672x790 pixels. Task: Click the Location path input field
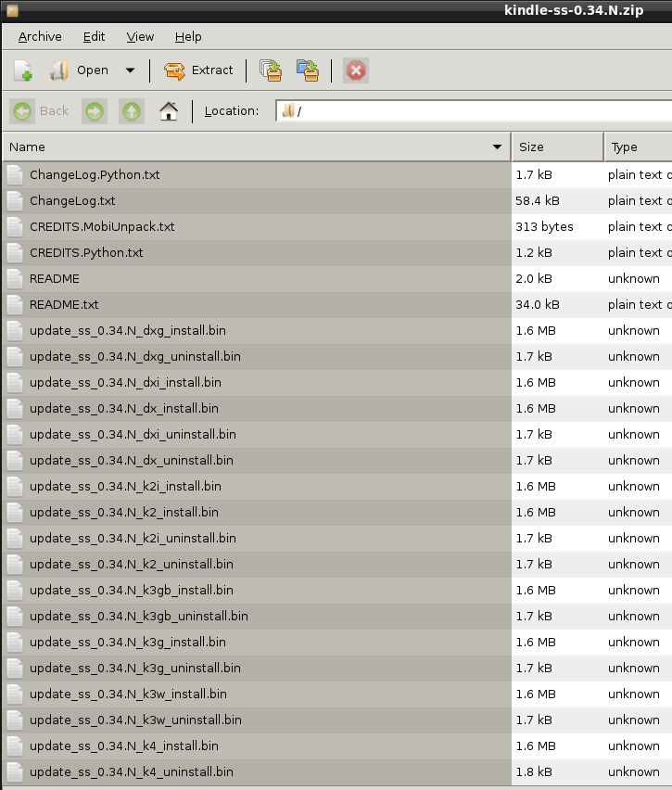[474, 111]
